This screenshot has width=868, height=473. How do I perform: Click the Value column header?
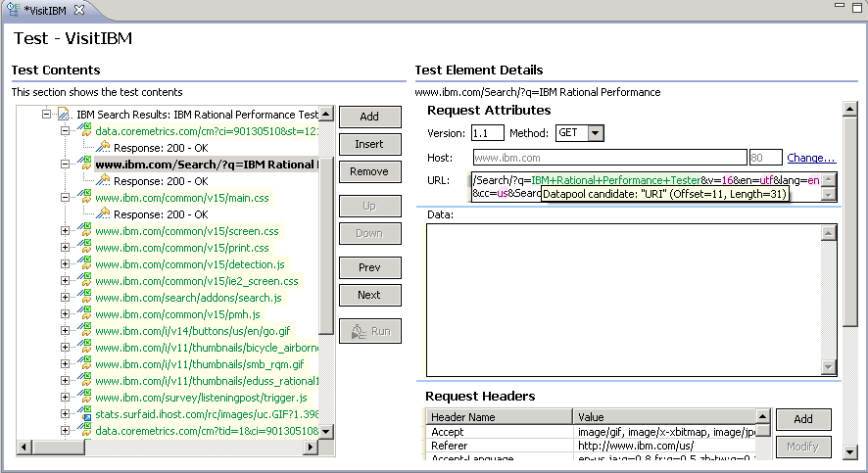664,416
